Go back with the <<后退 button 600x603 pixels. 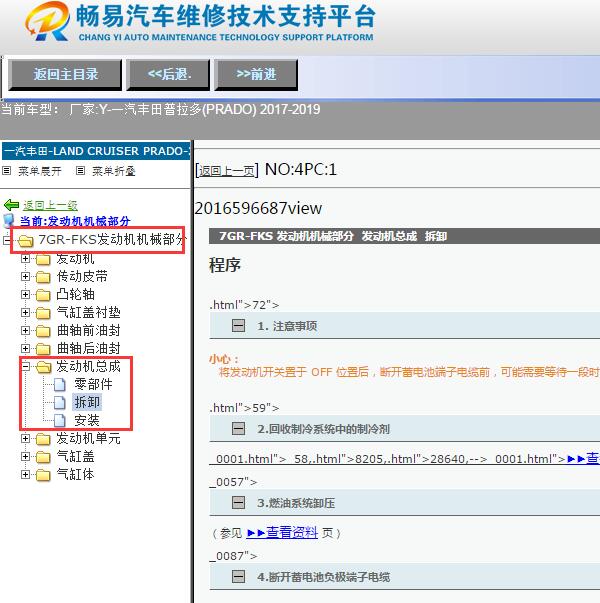coord(168,75)
